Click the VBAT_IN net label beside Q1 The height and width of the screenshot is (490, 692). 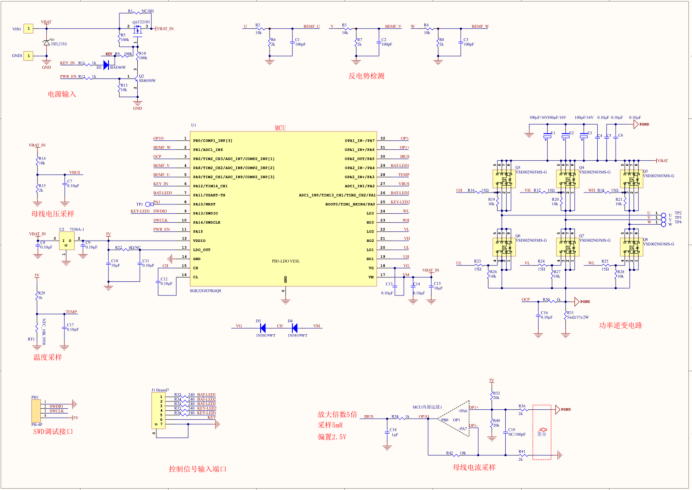click(165, 29)
